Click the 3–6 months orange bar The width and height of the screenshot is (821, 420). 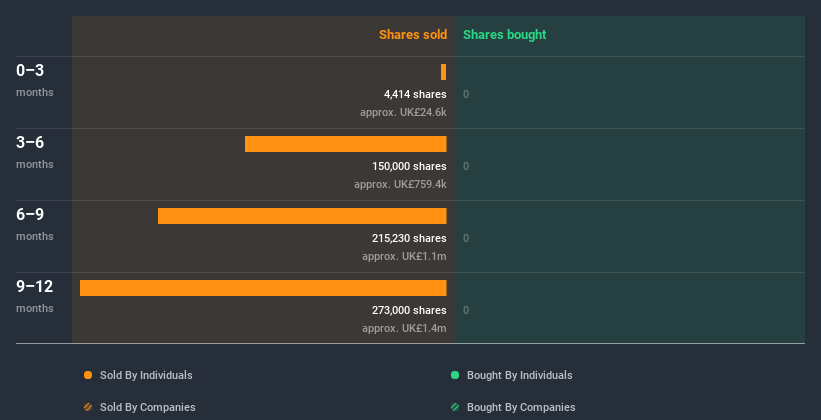tap(346, 144)
